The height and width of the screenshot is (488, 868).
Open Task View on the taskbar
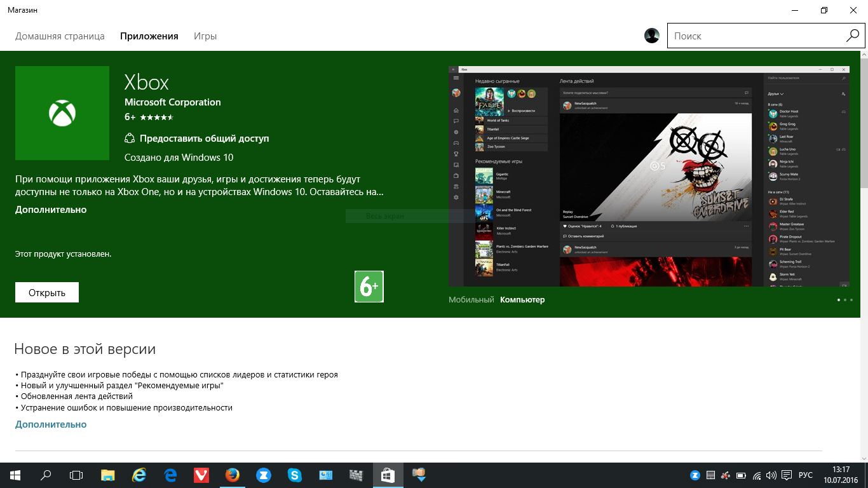pyautogui.click(x=76, y=475)
